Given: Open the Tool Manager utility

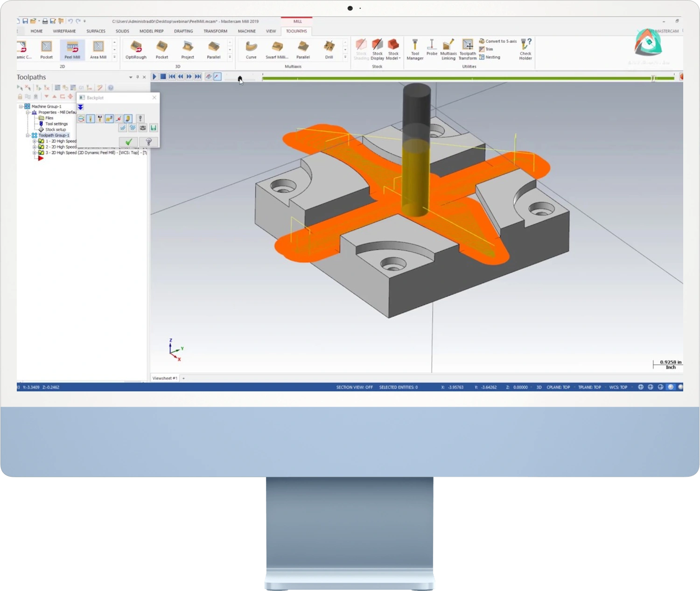Looking at the screenshot, I should [415, 49].
